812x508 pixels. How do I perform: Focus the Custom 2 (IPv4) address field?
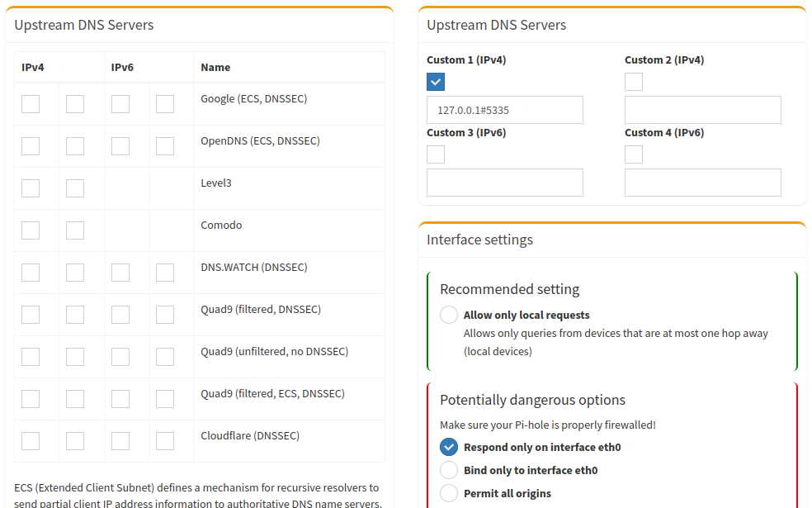coord(703,110)
